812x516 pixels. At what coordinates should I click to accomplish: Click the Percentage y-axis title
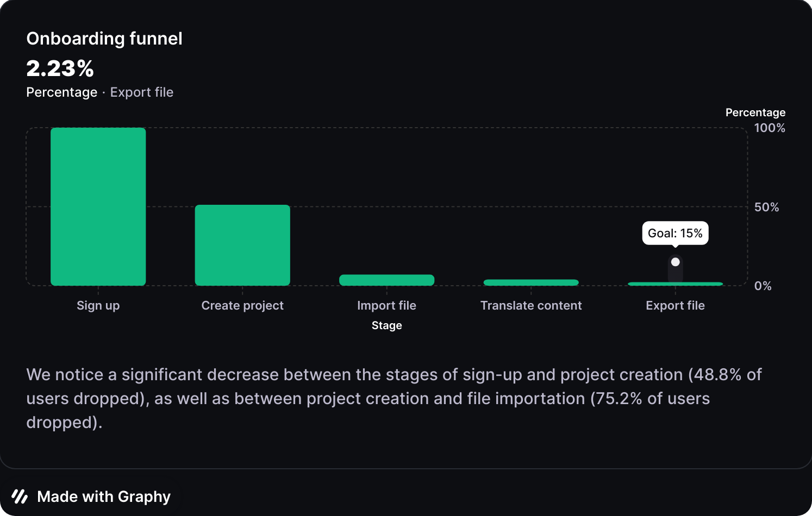755,112
